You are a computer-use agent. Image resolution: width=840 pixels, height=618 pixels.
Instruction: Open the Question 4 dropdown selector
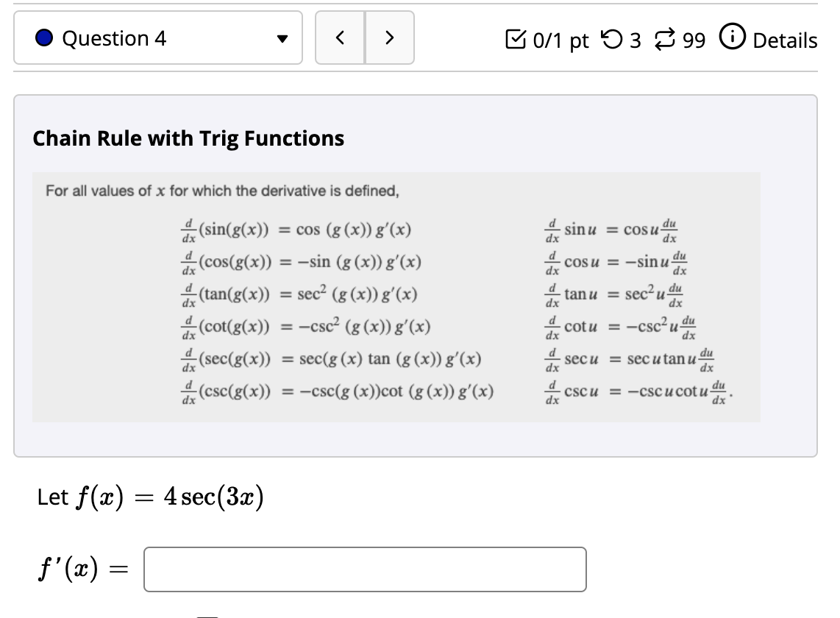pyautogui.click(x=157, y=38)
